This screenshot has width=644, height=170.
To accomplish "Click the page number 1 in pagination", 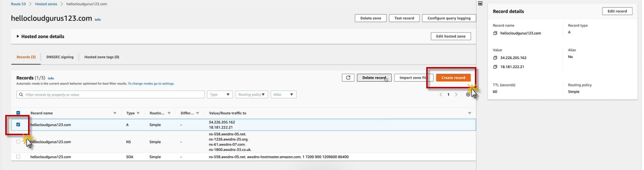I will click(448, 94).
